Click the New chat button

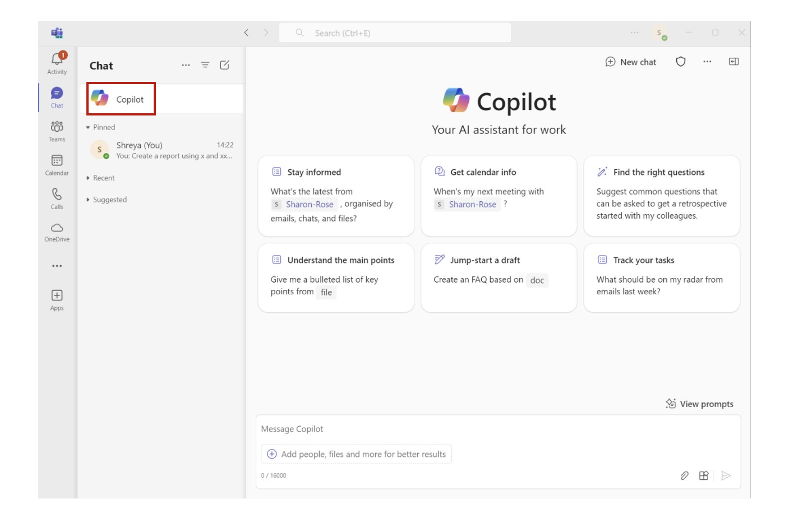tap(631, 62)
